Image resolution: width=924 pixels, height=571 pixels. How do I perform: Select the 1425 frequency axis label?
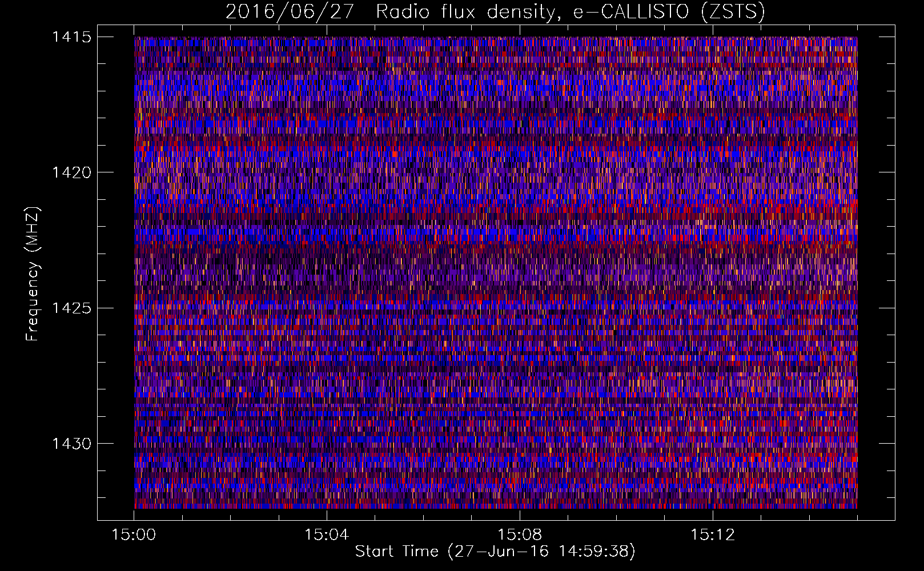pyautogui.click(x=71, y=308)
